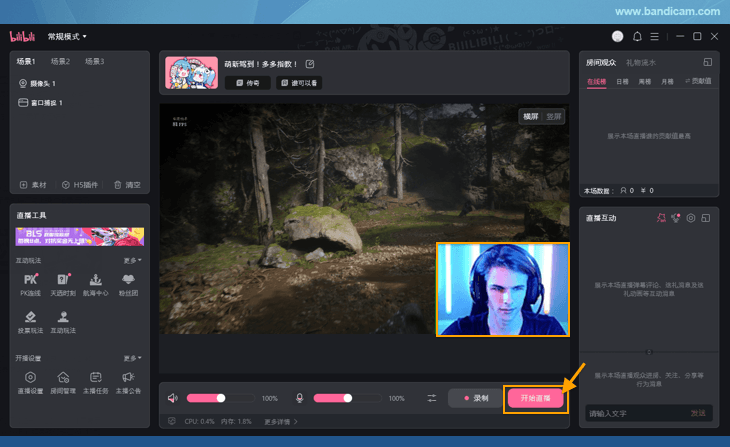Image resolution: width=730 pixels, height=447 pixels.
Task: Expand 更多 next to 互动玩法
Action: (x=132, y=260)
